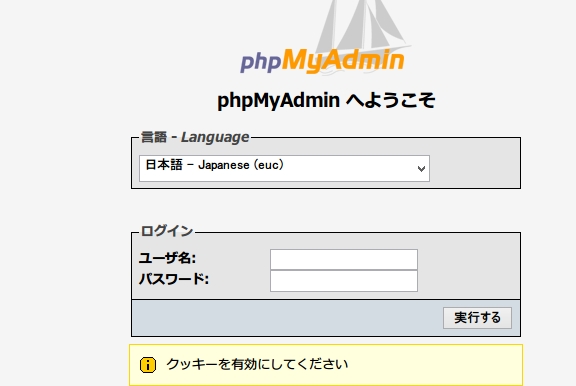576x386 pixels.
Task: Click the ユーザ名: label
Action: click(x=167, y=258)
